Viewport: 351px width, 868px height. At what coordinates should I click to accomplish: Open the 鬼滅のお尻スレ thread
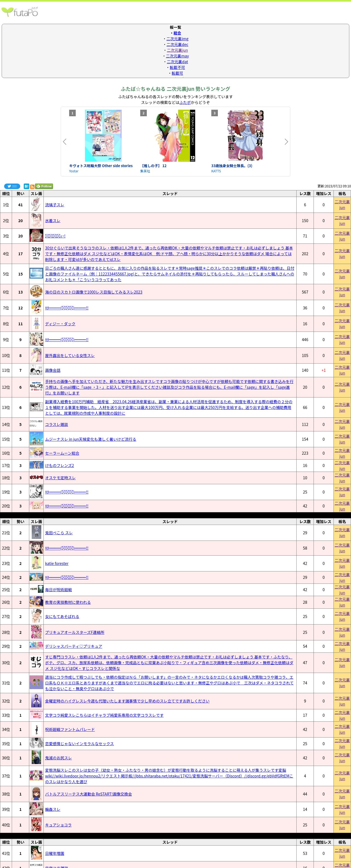click(58, 758)
